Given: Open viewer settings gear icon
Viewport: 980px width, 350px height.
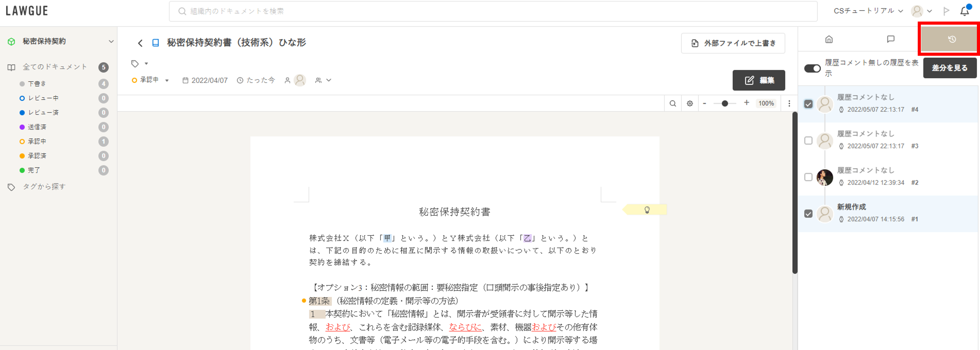Looking at the screenshot, I should (x=690, y=103).
